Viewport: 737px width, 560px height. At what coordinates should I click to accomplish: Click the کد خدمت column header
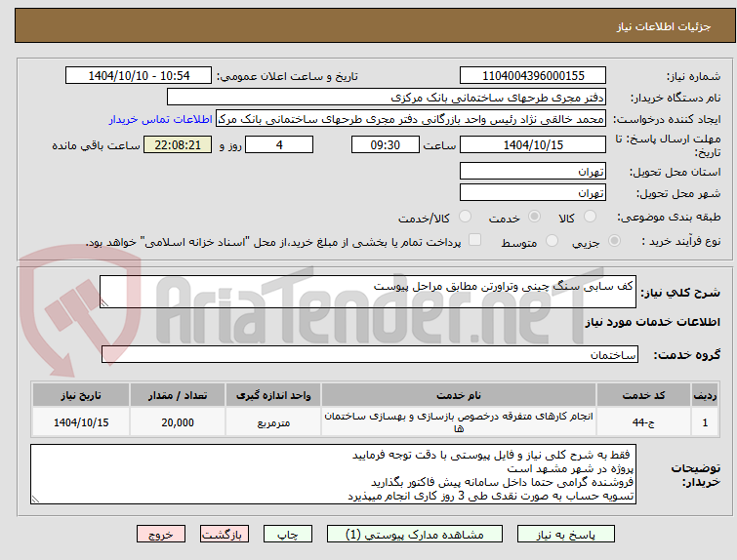click(x=643, y=395)
